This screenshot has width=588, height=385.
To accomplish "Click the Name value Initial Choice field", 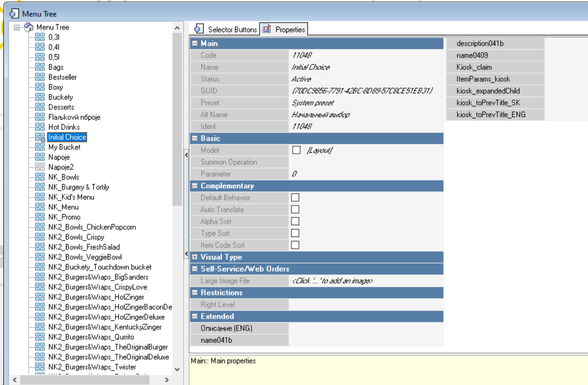I will (x=366, y=67).
